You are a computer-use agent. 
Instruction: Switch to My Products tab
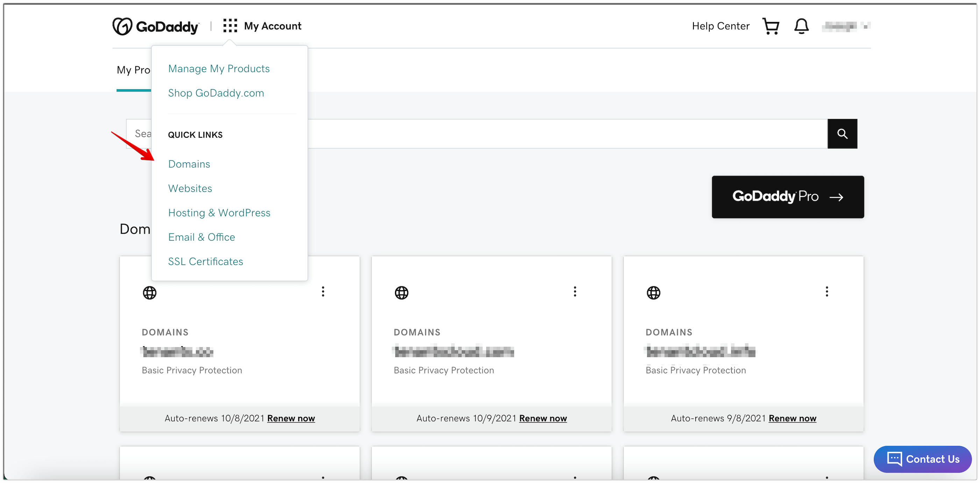(x=134, y=70)
